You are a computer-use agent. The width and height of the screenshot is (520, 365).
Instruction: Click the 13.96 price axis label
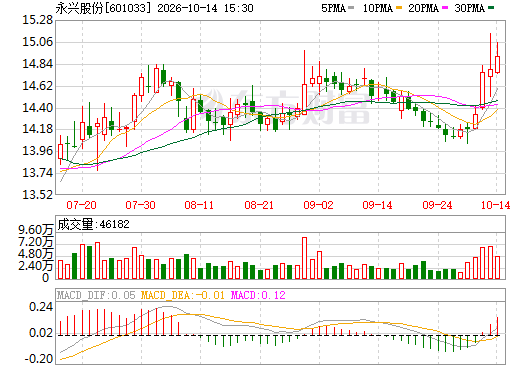coord(38,151)
